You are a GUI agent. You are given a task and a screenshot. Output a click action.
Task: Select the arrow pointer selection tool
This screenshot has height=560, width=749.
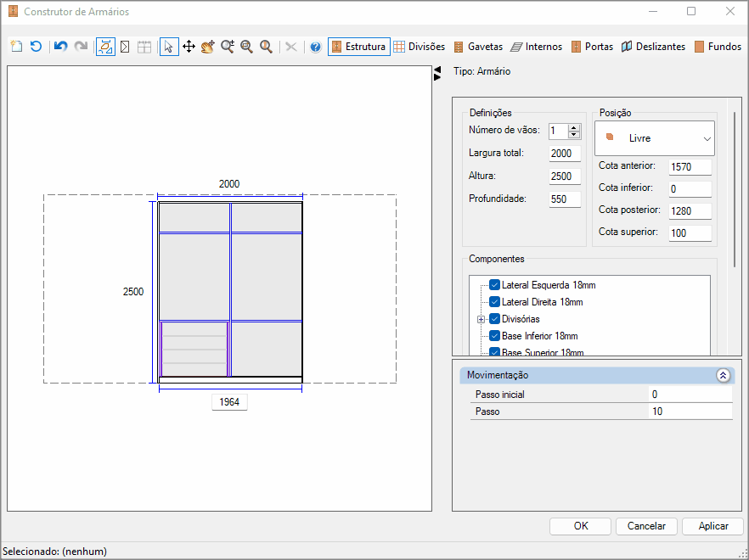tap(169, 47)
